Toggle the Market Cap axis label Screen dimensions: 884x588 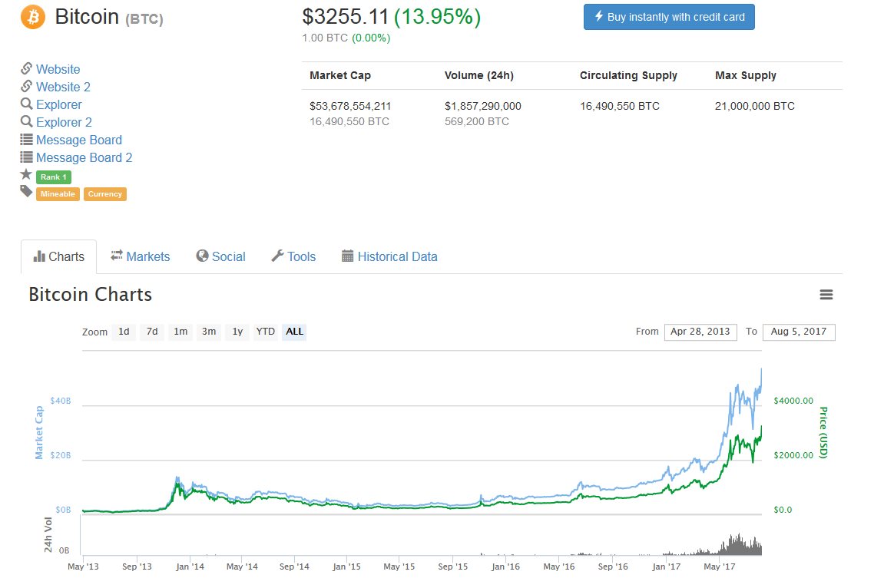[x=39, y=432]
